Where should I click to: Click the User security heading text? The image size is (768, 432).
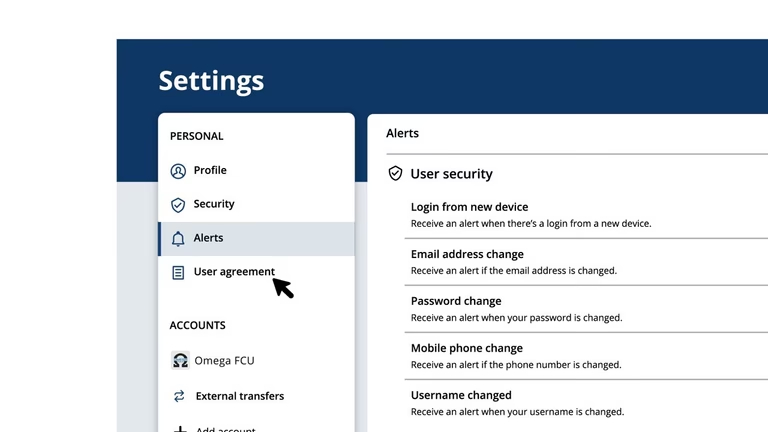(452, 174)
